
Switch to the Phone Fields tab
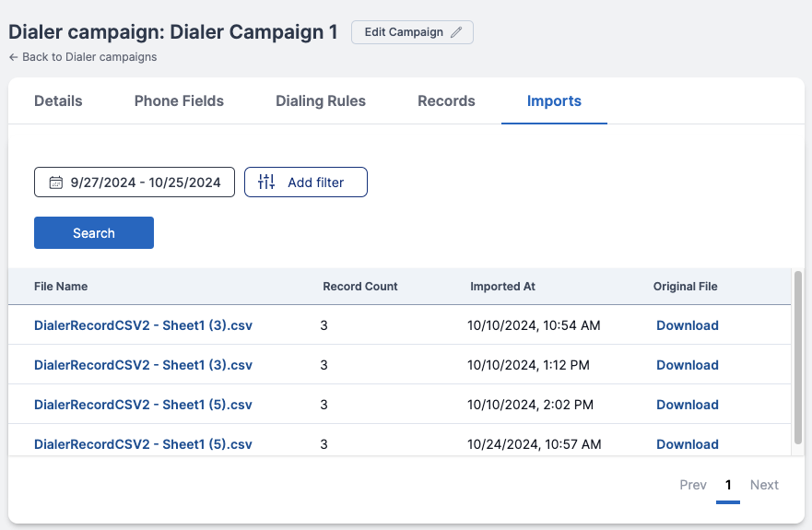tap(179, 101)
